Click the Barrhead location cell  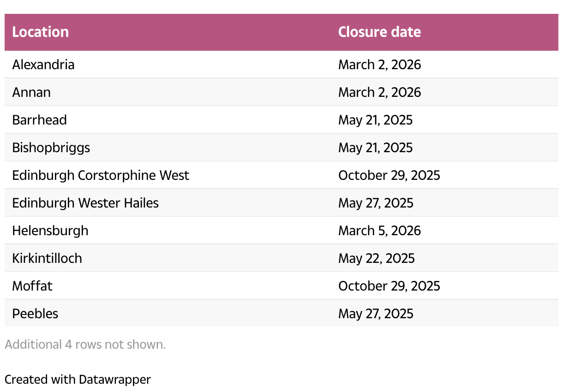tap(40, 119)
